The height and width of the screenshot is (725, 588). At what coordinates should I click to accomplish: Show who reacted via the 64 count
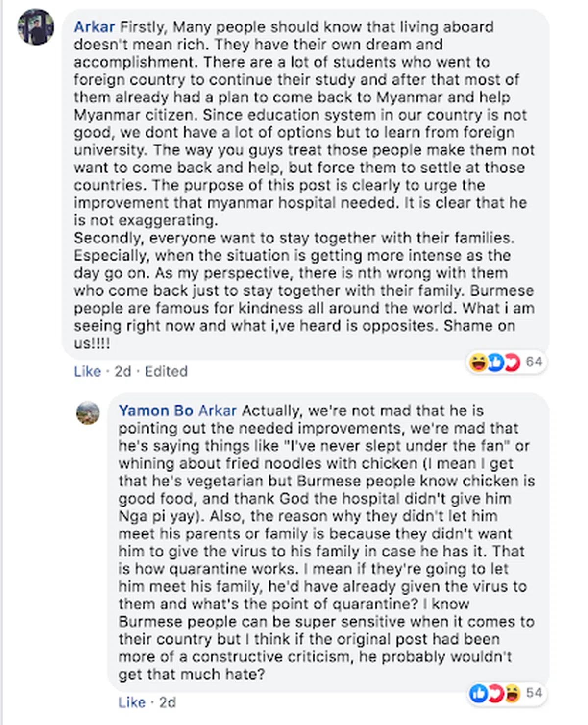click(x=534, y=362)
